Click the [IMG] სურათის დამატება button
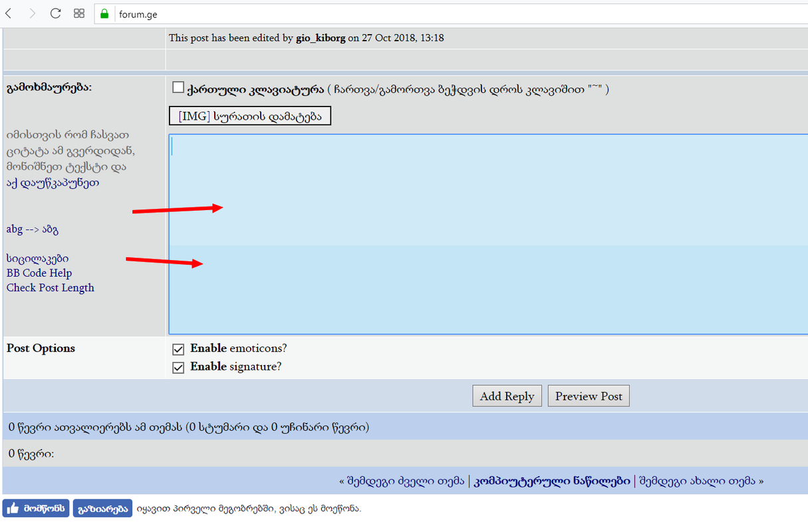This screenshot has width=808, height=532. pyautogui.click(x=249, y=116)
